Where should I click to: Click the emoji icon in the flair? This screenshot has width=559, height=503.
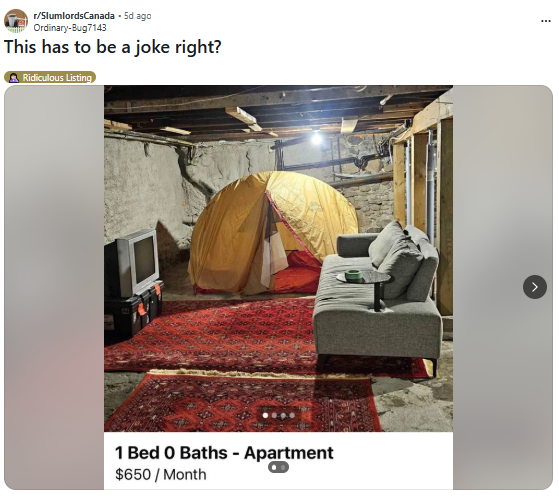coord(14,77)
